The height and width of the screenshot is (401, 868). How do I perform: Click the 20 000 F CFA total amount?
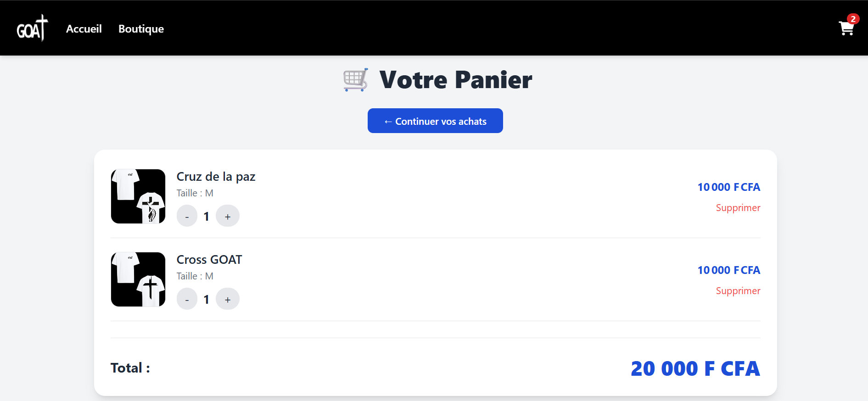695,368
